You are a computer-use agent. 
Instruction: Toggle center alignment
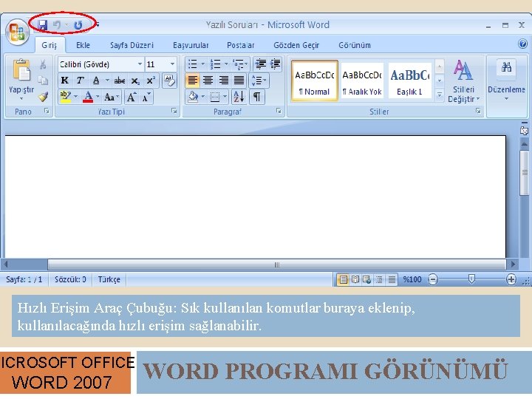tap(208, 81)
